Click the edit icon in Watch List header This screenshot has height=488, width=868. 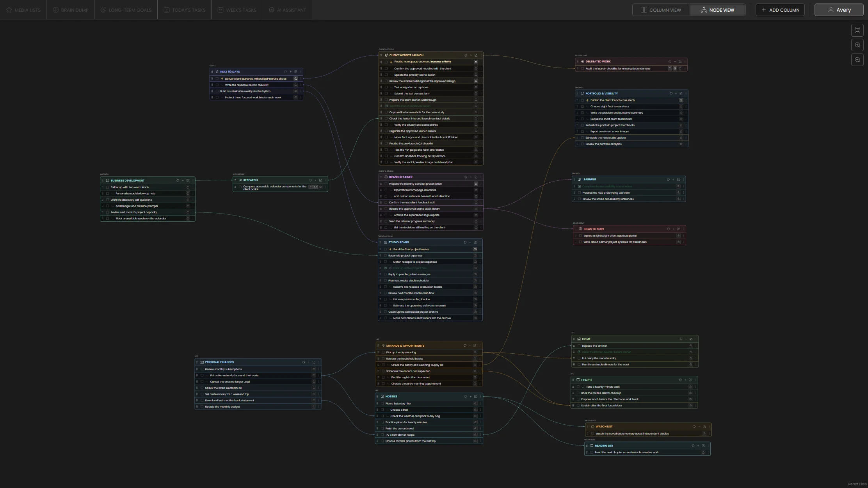(x=704, y=427)
